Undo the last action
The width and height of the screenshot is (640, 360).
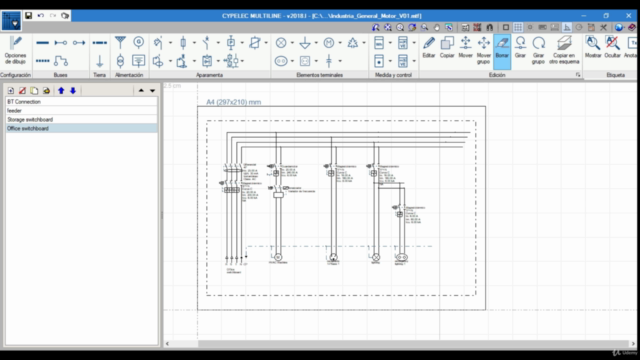point(41,16)
